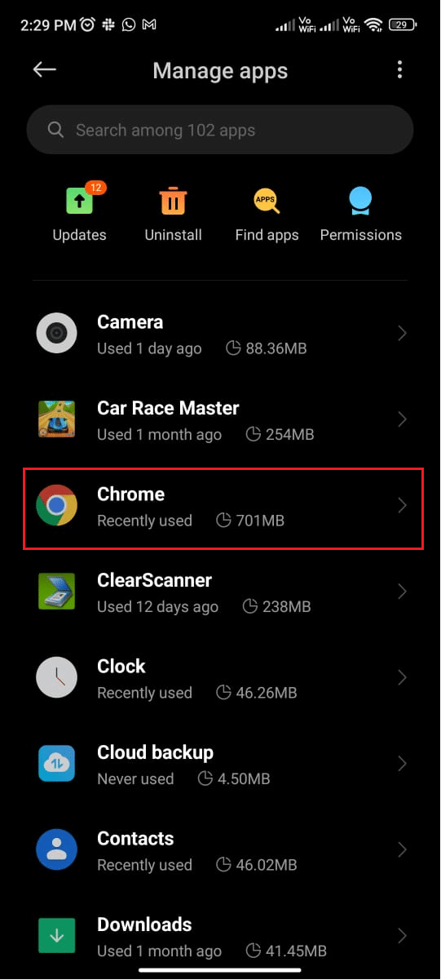This screenshot has height=980, width=441.
Task: Expand the Clock entry chevron
Action: [x=402, y=678]
